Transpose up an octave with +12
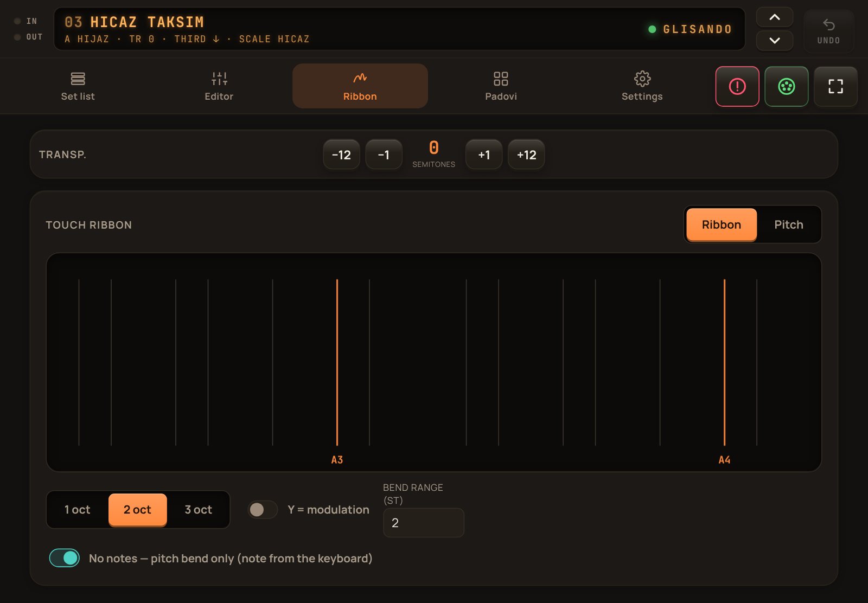Image resolution: width=868 pixels, height=603 pixels. [526, 155]
